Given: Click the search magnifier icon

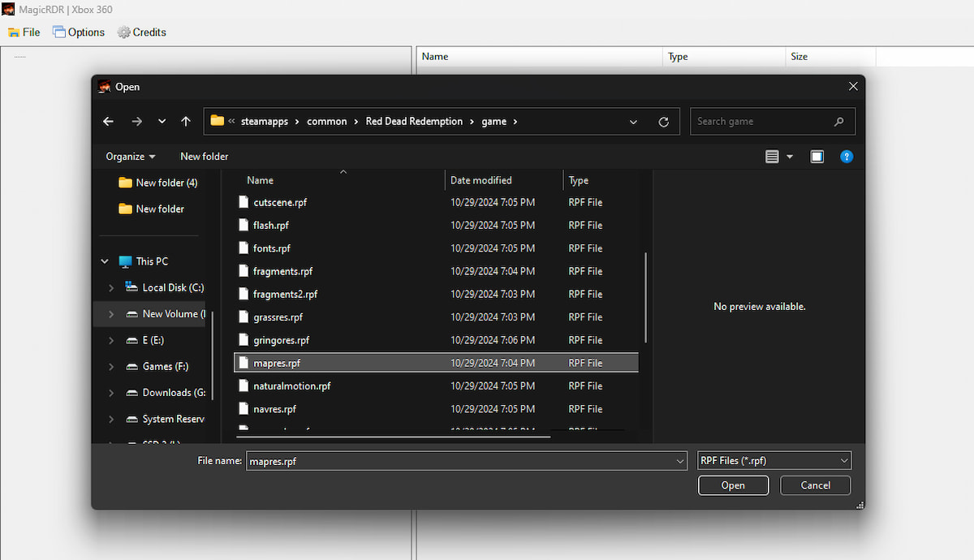Looking at the screenshot, I should 839,121.
